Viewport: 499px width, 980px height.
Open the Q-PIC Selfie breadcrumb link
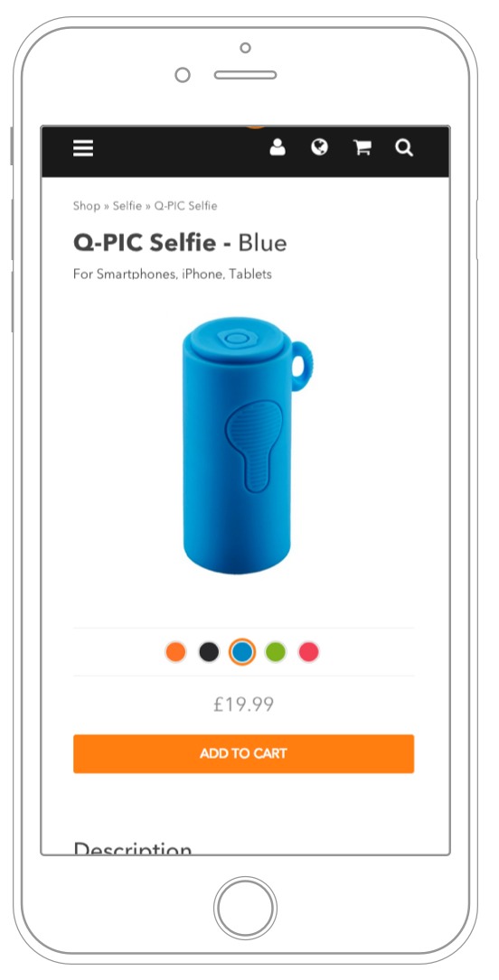pyautogui.click(x=185, y=206)
